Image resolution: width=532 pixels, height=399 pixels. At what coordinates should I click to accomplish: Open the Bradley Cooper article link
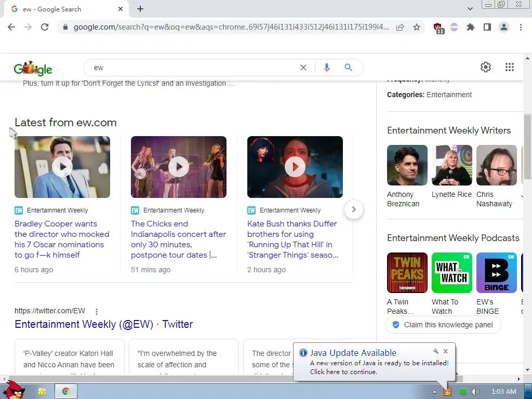tap(62, 239)
